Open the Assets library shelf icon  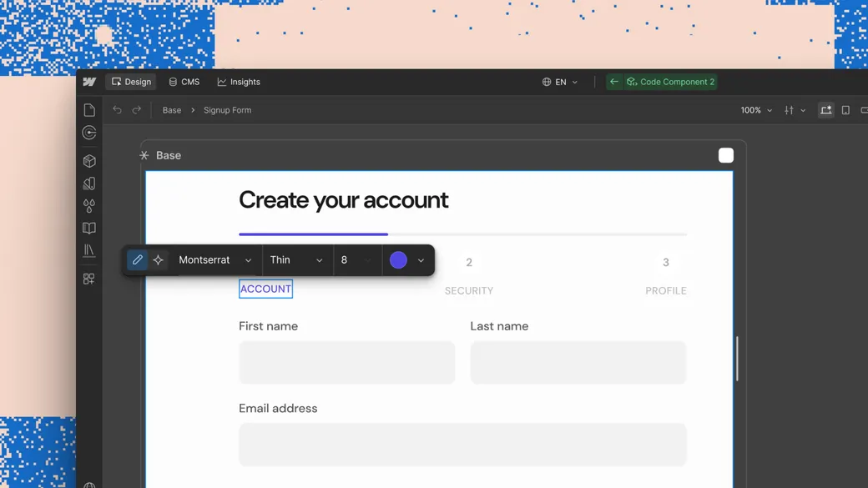(89, 250)
